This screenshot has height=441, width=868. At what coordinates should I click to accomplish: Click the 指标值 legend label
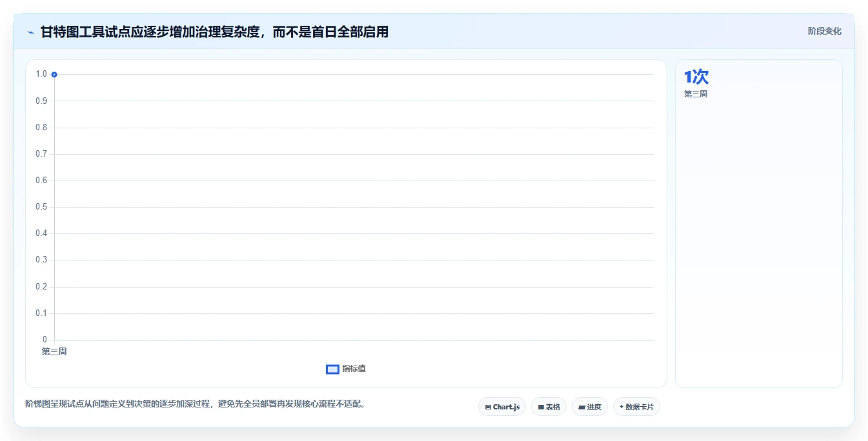354,369
